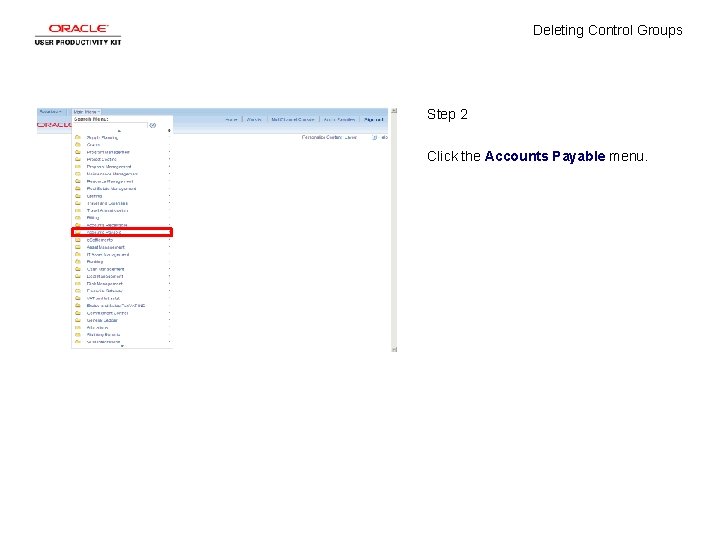Expand the Staffing submenu arrow

(x=169, y=196)
